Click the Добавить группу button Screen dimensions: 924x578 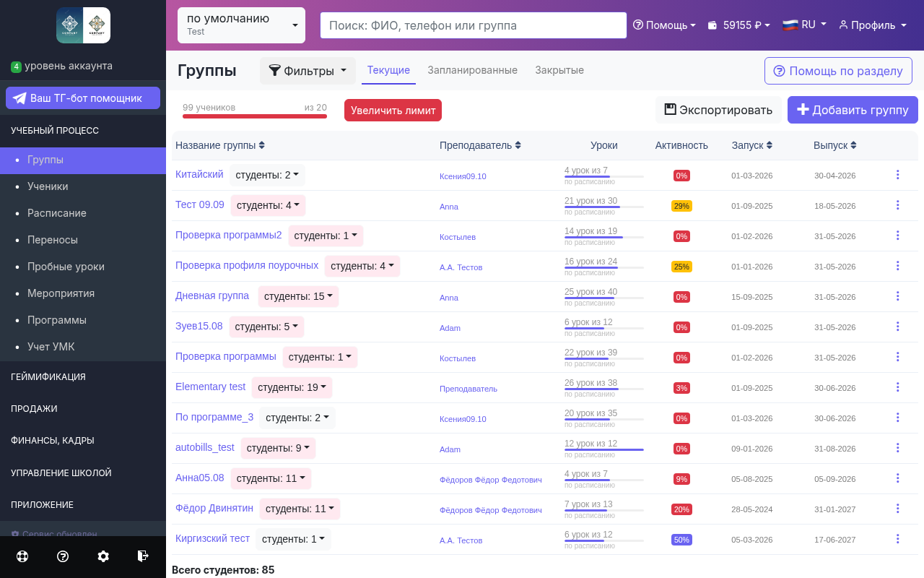(853, 110)
